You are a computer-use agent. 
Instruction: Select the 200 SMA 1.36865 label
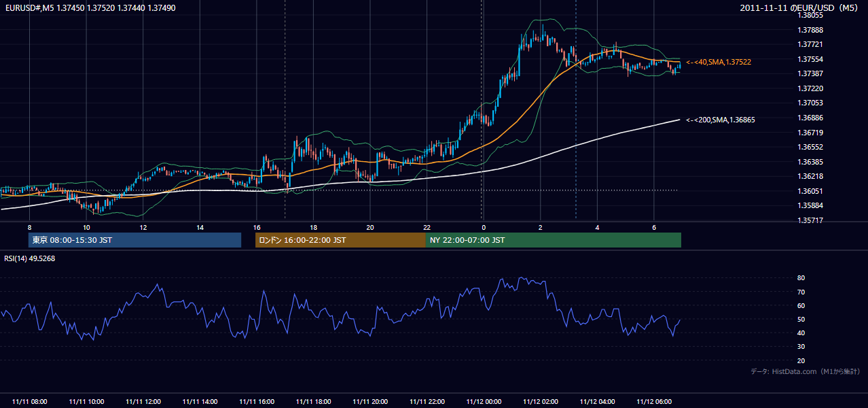(721, 120)
